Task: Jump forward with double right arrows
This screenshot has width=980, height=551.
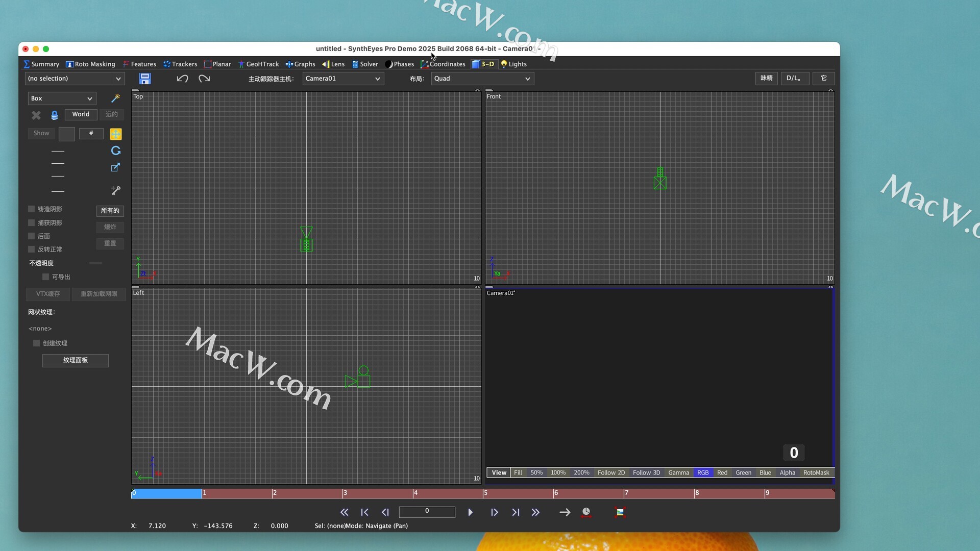Action: click(x=535, y=512)
